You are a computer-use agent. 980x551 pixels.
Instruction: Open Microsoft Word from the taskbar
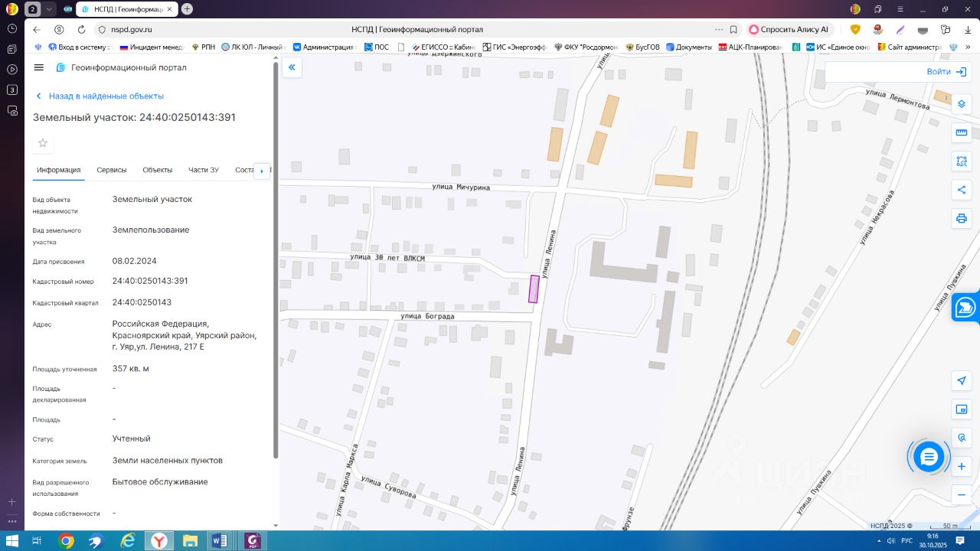pyautogui.click(x=220, y=541)
